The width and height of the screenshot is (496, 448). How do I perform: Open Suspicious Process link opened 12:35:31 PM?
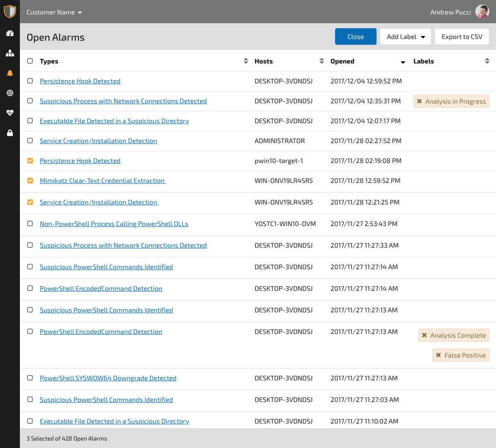tap(123, 101)
